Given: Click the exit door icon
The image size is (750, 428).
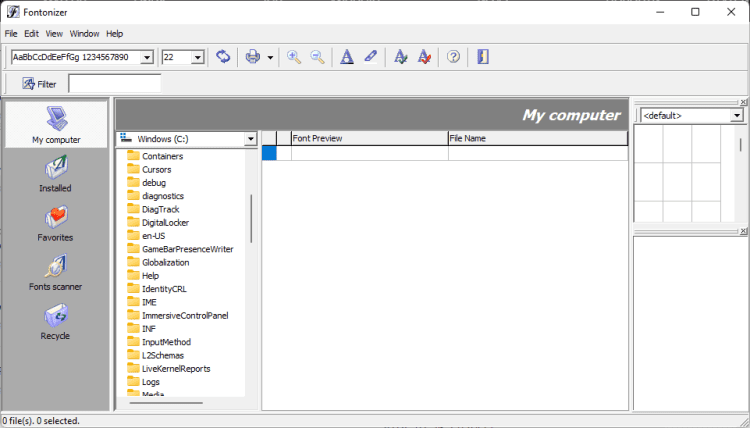Looking at the screenshot, I should [x=483, y=57].
